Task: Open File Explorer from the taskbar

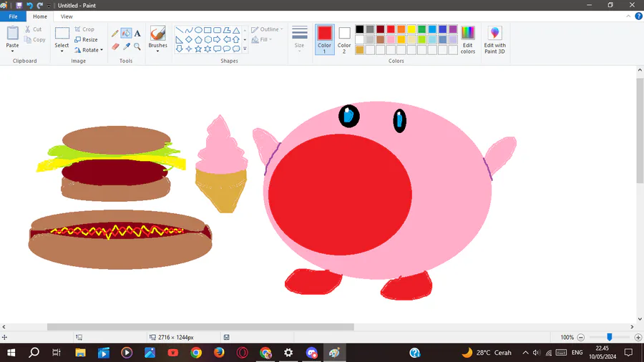Action: (x=80, y=353)
